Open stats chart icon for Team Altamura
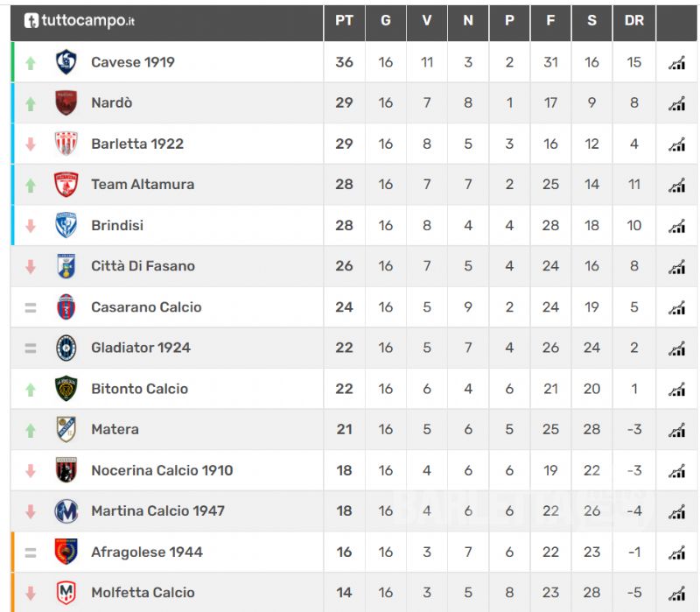700x612 pixels. [676, 185]
